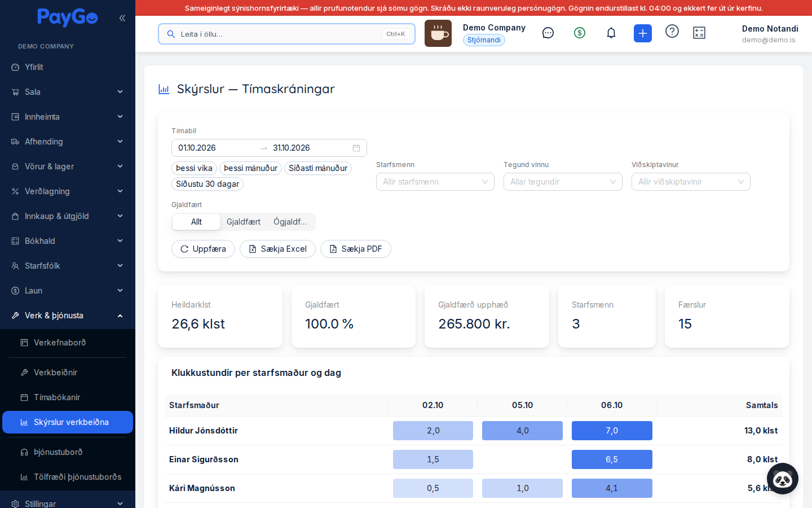
Task: Open the help question mark icon
Action: point(672,31)
